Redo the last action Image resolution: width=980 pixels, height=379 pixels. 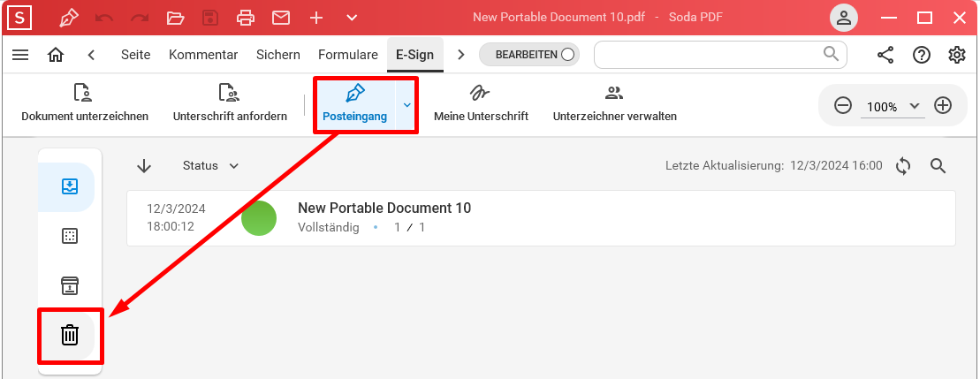point(140,18)
